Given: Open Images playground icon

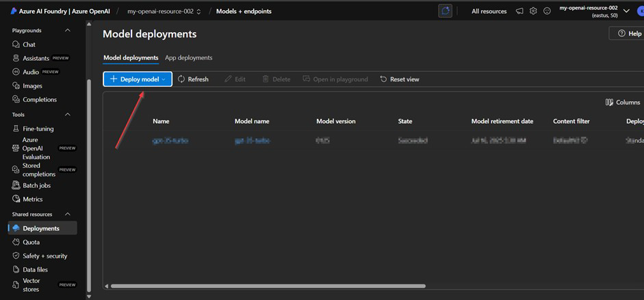Looking at the screenshot, I should [x=16, y=85].
